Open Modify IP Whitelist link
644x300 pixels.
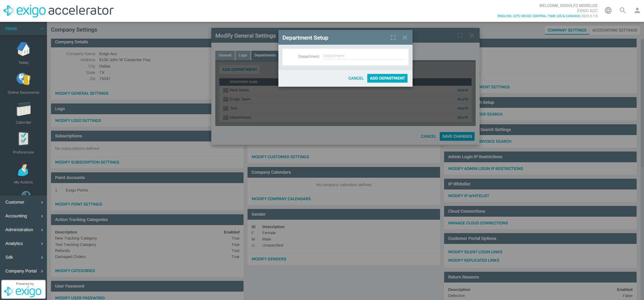[x=469, y=196]
